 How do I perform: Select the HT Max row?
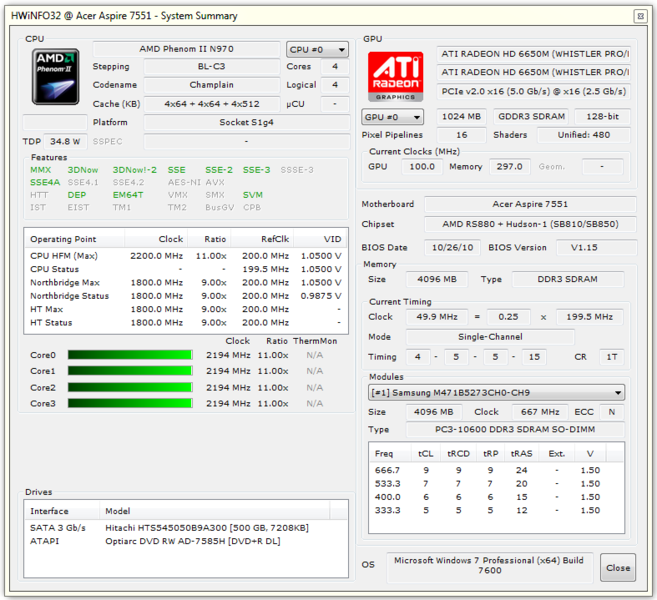tap(186, 309)
